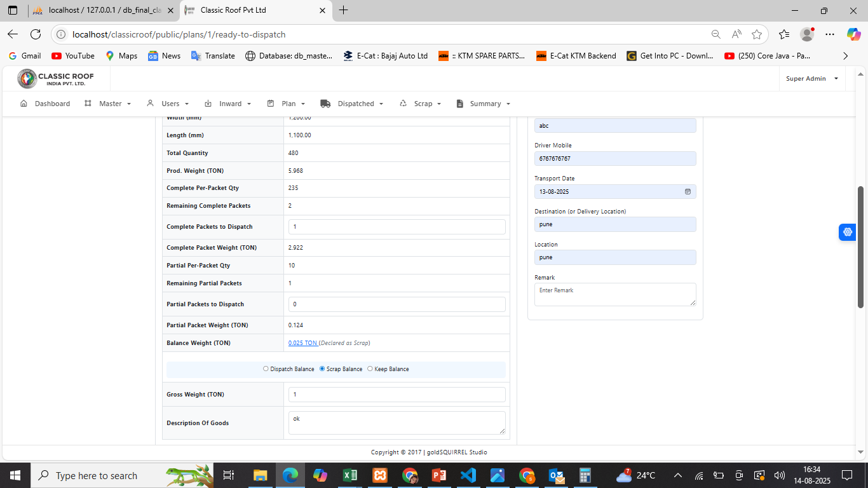Close the localhost phpMyAdmin tab
The image size is (868, 488).
(x=170, y=10)
